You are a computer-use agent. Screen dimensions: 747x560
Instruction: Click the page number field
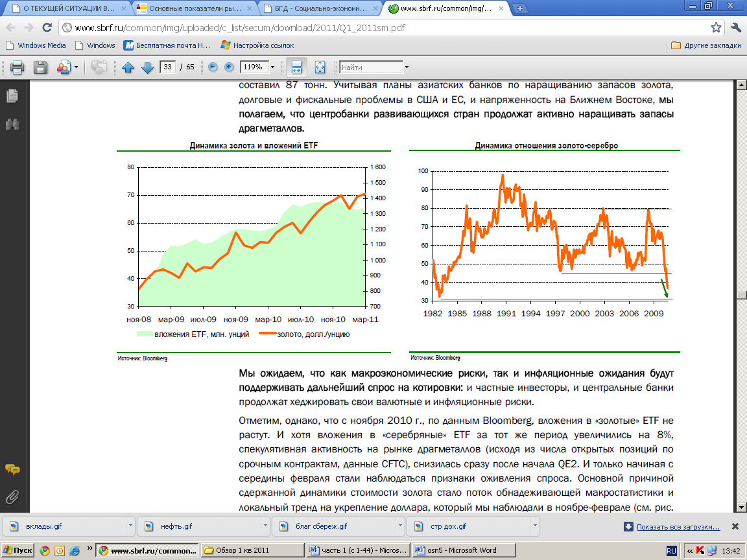click(x=168, y=67)
